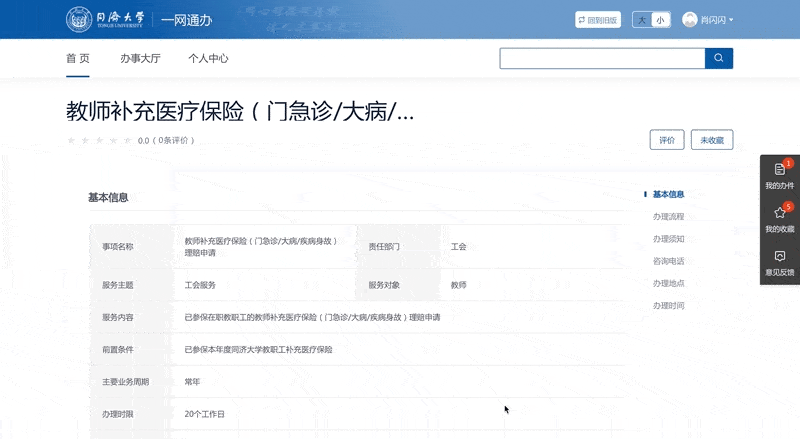Viewport: 800px width, 439px height.
Task: Jump to 办理流程 section link
Action: coord(668,216)
